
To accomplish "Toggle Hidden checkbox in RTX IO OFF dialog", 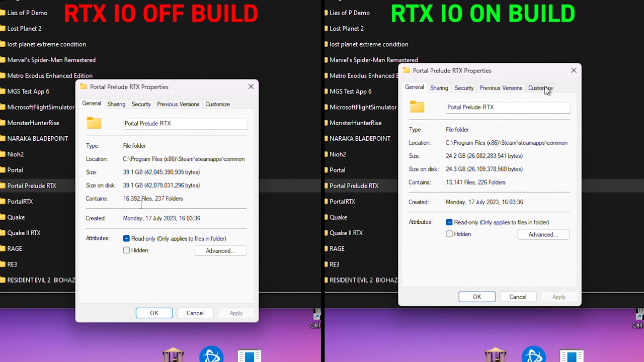I will pyautogui.click(x=126, y=250).
